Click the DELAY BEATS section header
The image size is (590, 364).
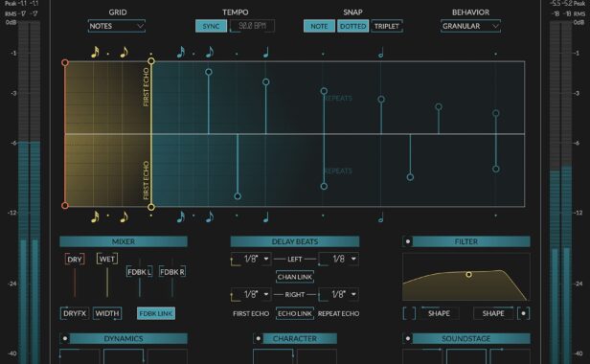pos(295,241)
